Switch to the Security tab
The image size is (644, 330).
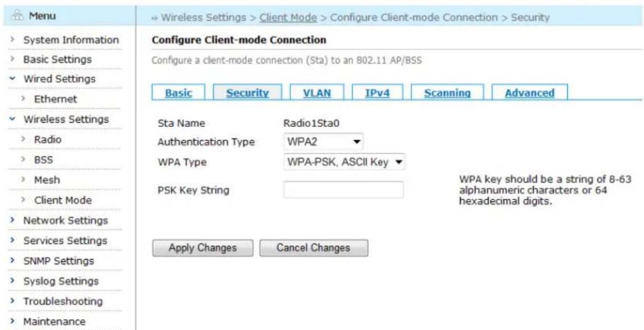click(248, 93)
